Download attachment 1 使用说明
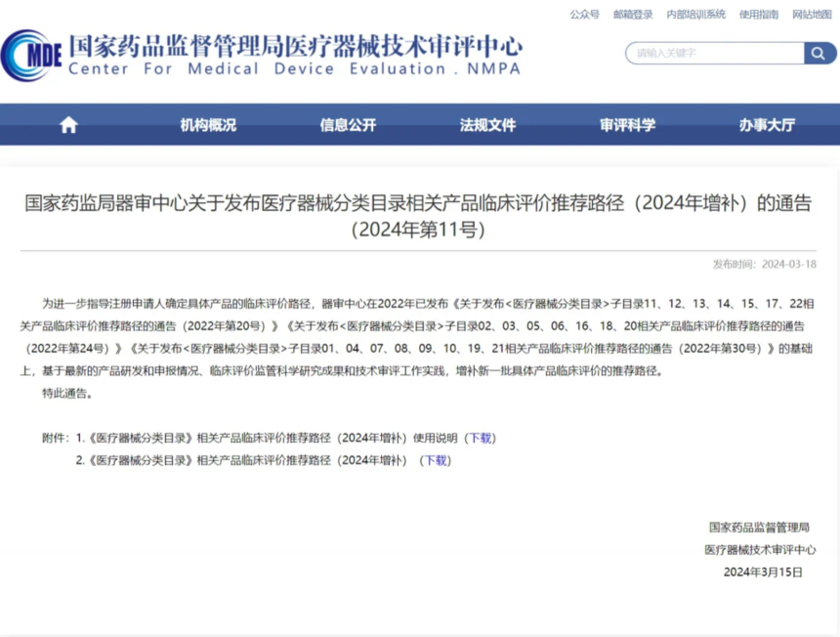 click(x=481, y=439)
